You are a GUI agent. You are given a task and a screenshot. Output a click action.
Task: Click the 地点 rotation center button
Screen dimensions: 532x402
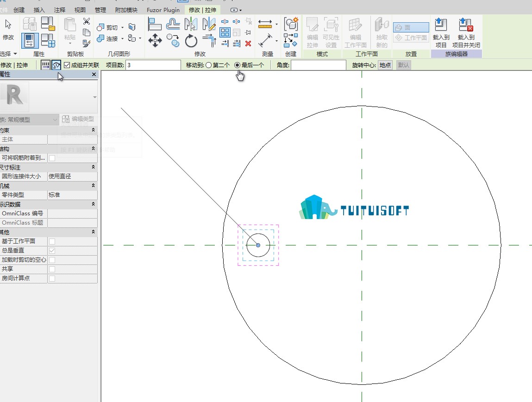[385, 65]
